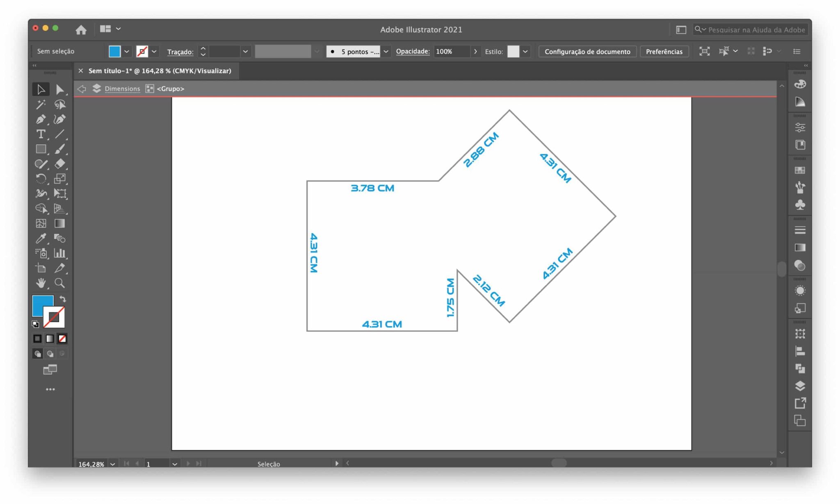Activate the Rotate tool
Screen dimensions: 840x504
point(41,179)
